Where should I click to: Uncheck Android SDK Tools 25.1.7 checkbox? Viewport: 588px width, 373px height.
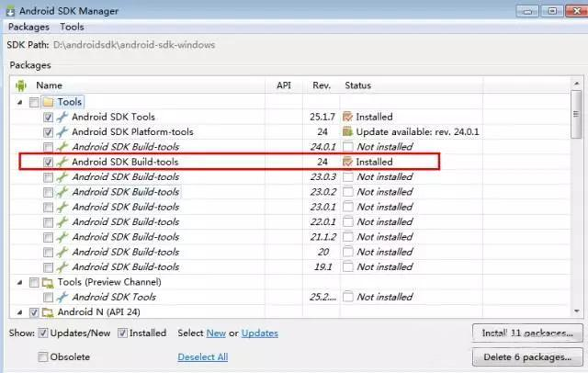48,118
